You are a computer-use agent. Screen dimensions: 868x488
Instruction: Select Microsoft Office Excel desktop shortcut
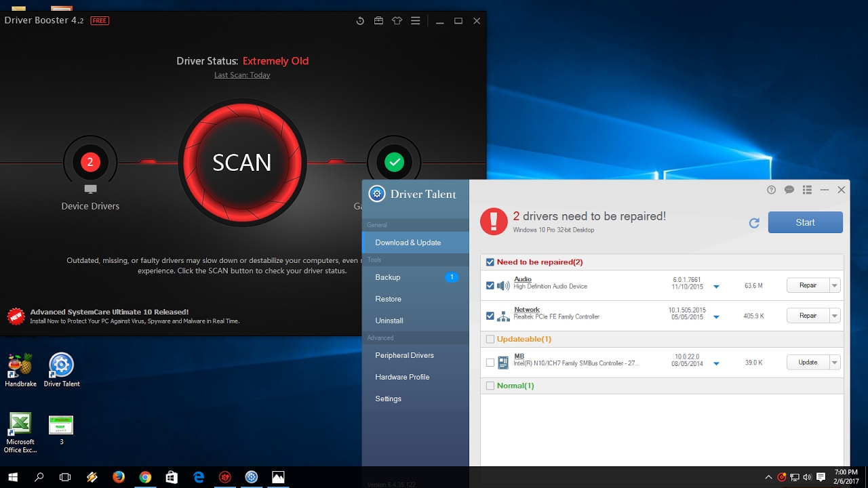click(20, 433)
